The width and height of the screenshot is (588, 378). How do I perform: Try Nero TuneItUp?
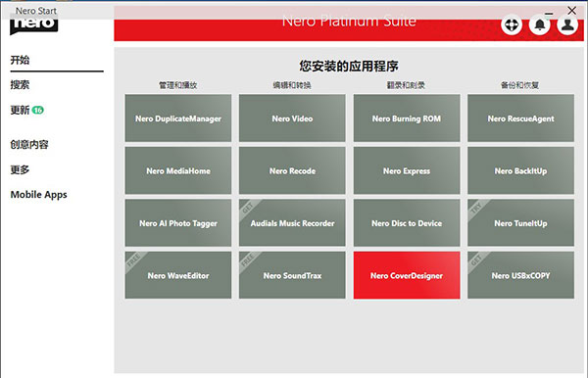point(520,223)
